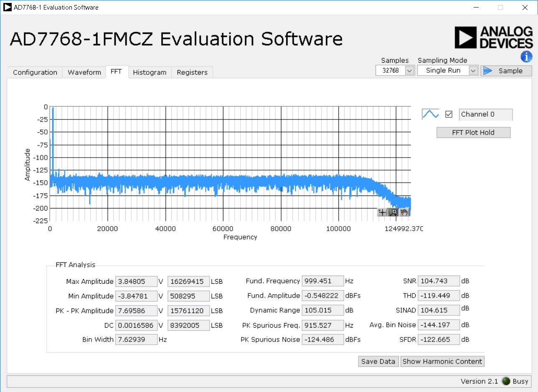Click the Min Amplitude voltage field -3.84781

coord(137,296)
